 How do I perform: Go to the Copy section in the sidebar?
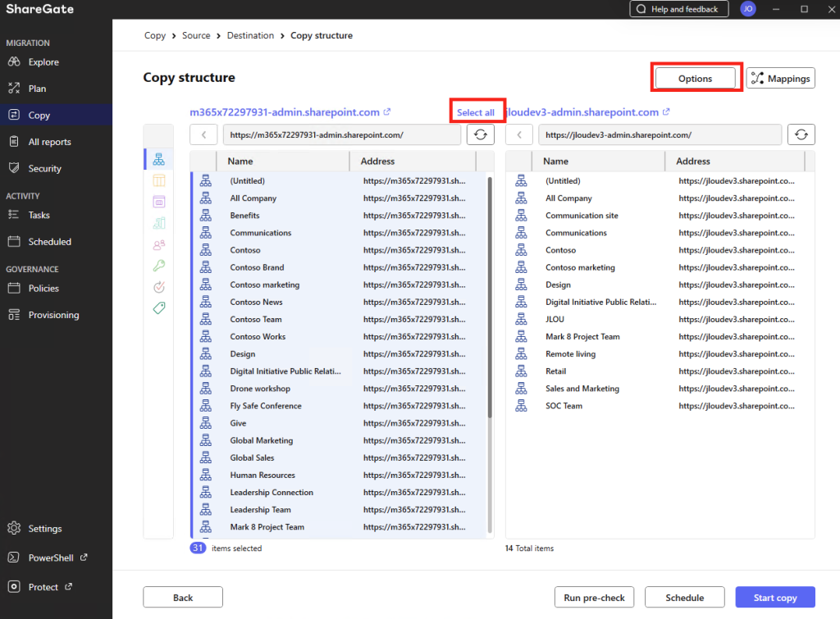pyautogui.click(x=57, y=115)
